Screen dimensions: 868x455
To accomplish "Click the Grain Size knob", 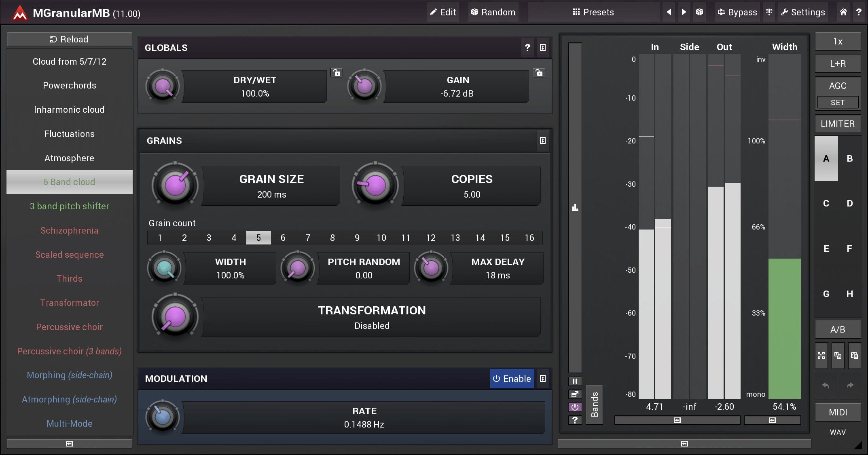I will click(x=175, y=185).
